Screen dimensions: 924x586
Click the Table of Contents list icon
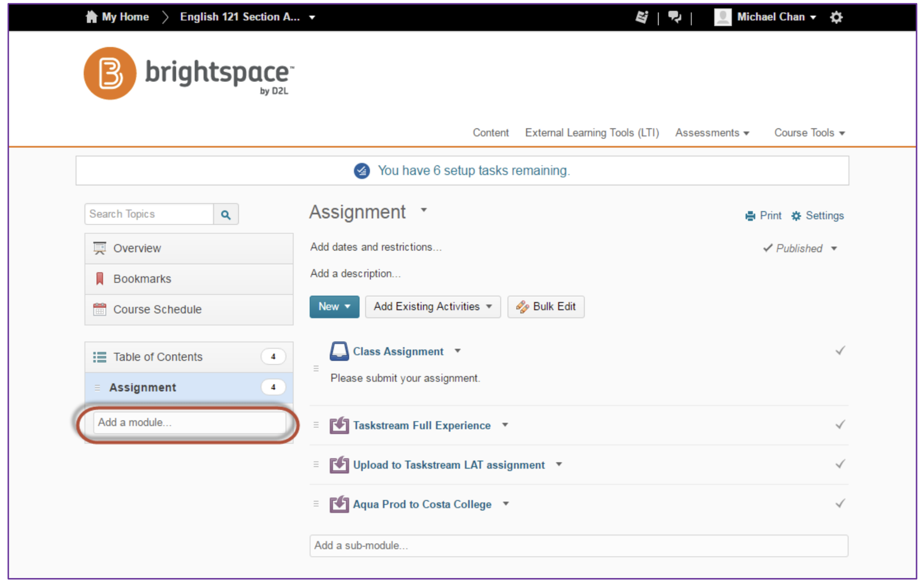(x=100, y=357)
